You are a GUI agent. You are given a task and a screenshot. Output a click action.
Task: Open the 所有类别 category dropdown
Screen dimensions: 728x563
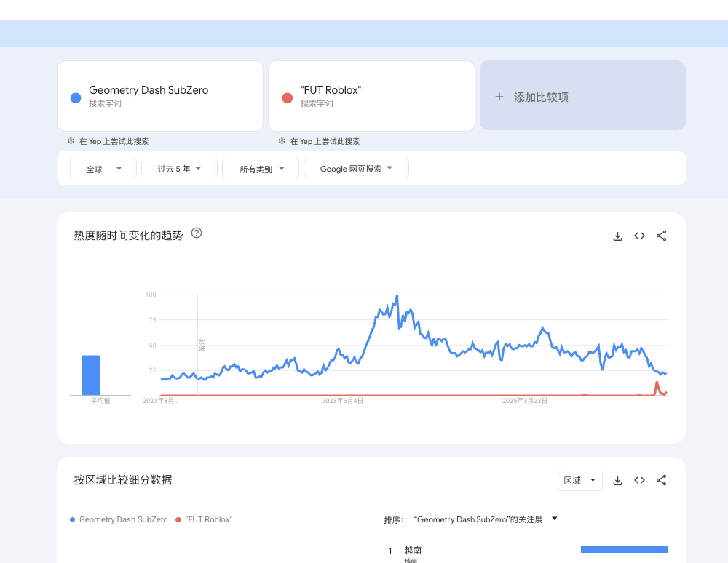(261, 168)
